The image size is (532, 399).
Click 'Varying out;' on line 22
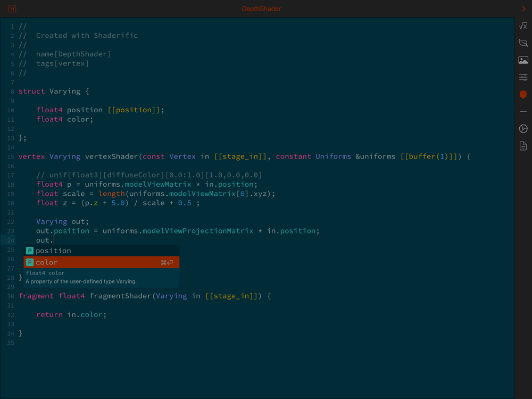pos(62,221)
